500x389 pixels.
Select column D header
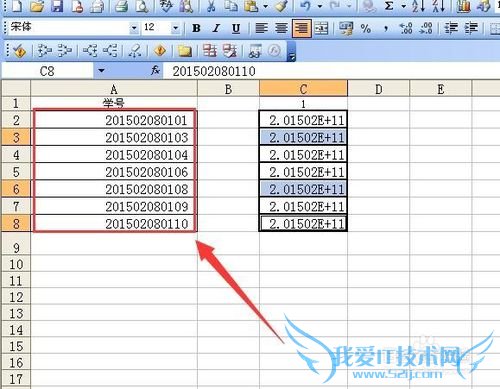[x=379, y=89]
